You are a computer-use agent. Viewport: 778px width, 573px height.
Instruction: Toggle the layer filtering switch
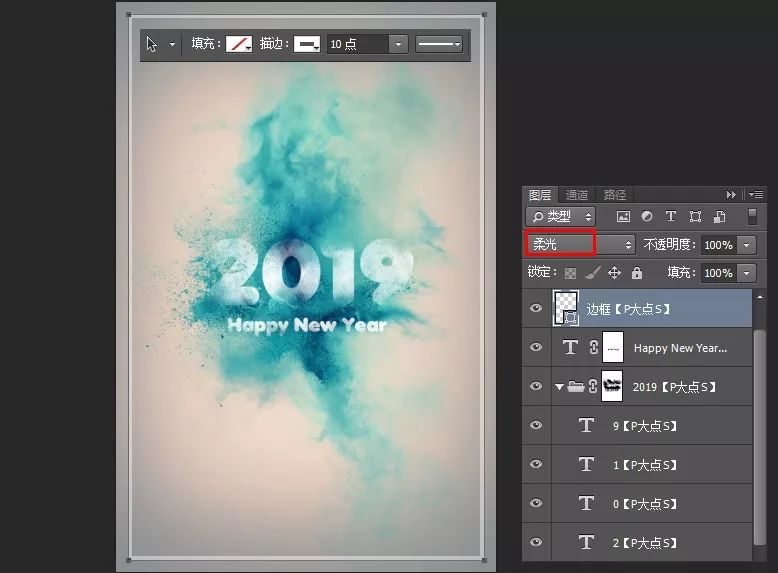(x=752, y=217)
